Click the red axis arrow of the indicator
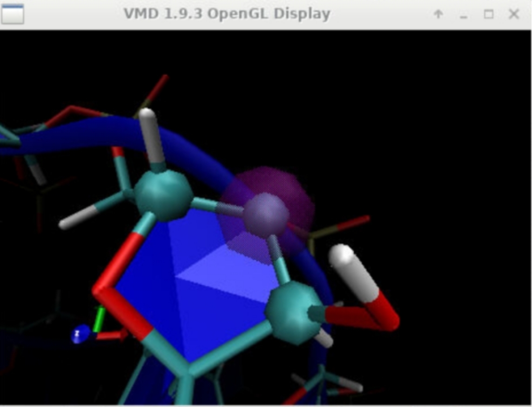The image size is (532, 407). point(112,335)
